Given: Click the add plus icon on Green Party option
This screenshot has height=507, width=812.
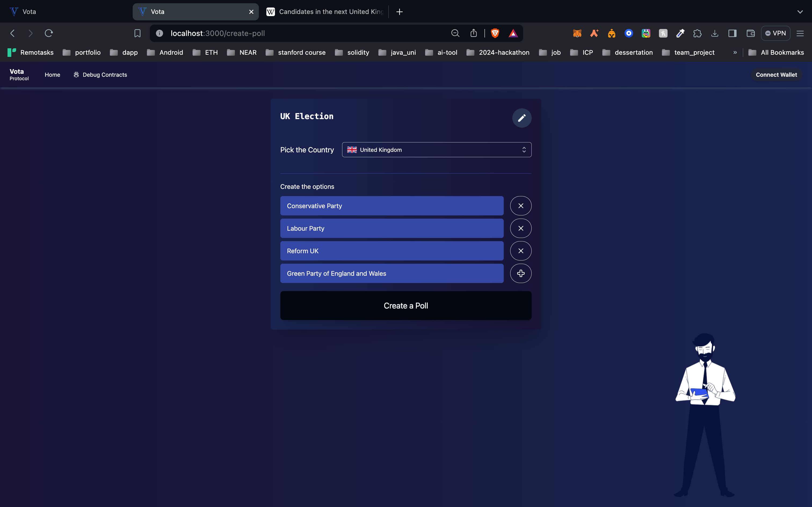Looking at the screenshot, I should tap(520, 273).
